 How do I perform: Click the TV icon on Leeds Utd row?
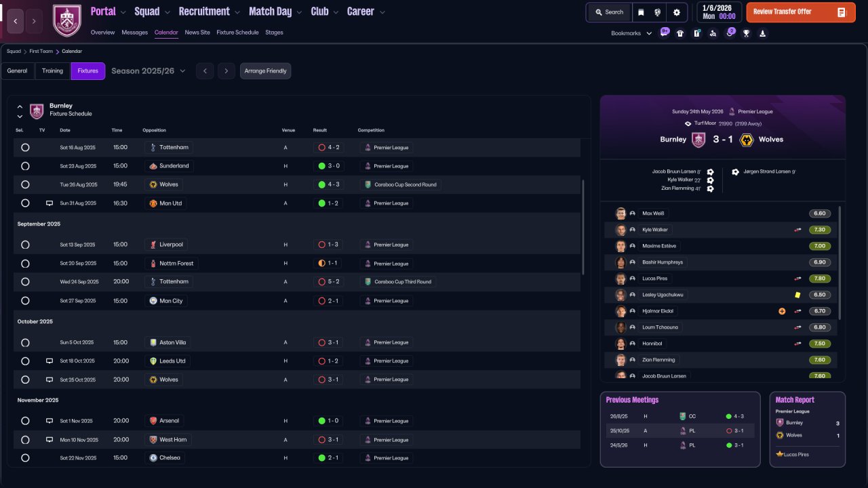point(50,361)
